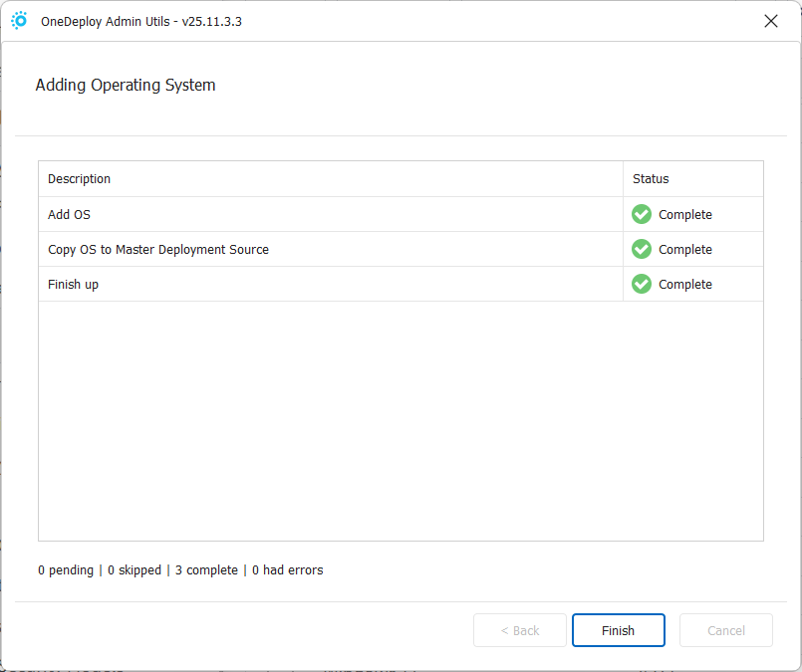Click Complete status text of Add OS

click(685, 214)
